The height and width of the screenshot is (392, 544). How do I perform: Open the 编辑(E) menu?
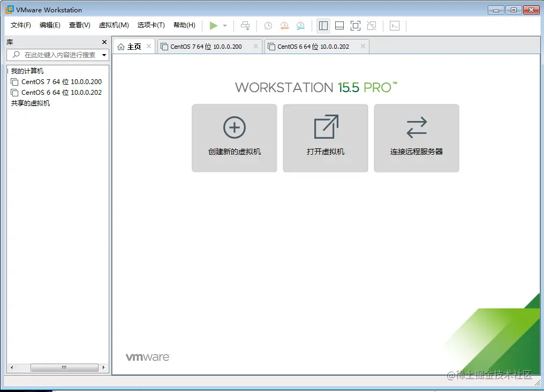[x=50, y=25]
